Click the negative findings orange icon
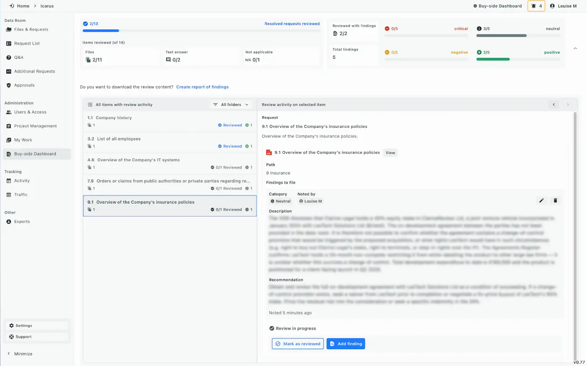 tap(387, 52)
